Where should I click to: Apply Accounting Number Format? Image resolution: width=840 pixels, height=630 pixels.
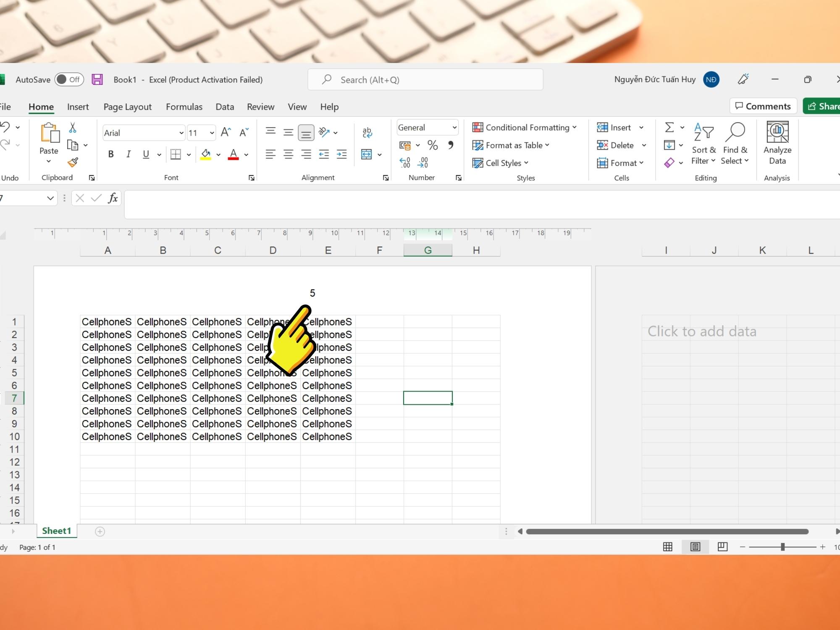405,145
